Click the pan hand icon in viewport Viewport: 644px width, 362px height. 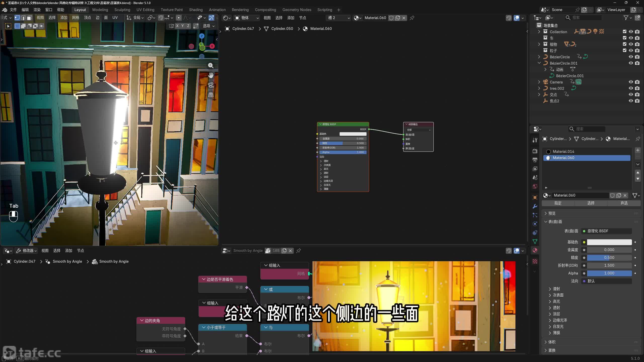pos(211,75)
